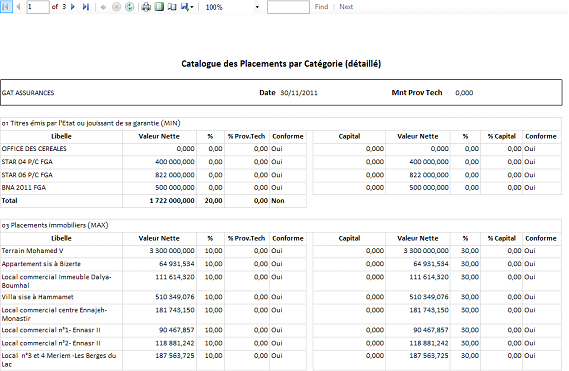
Task: Click the '03 Placements immobiliers (MAX)' category header
Action: pyautogui.click(x=55, y=225)
